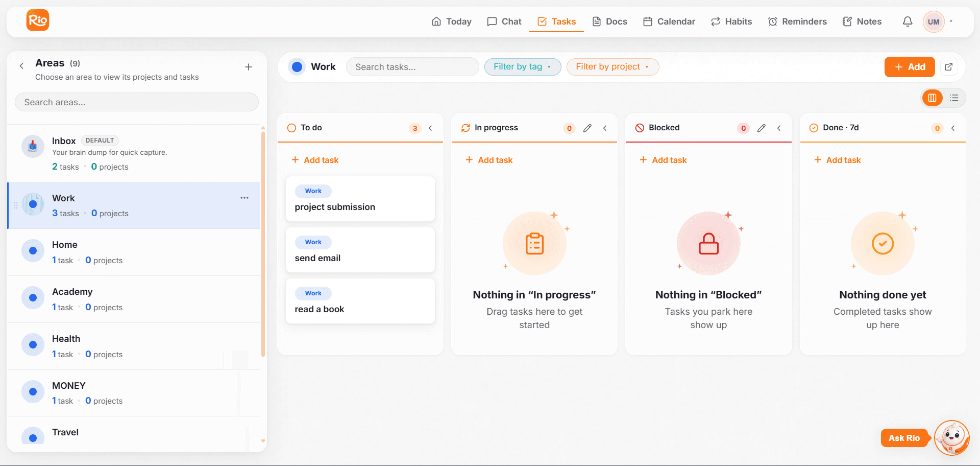
Task: Add task in the To do column
Action: (x=315, y=160)
